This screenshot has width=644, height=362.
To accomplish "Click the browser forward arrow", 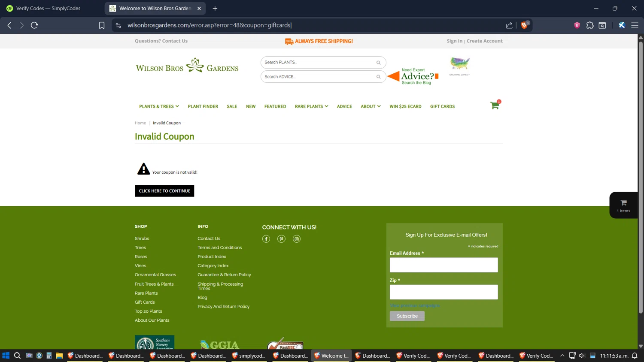I will coord(21,25).
